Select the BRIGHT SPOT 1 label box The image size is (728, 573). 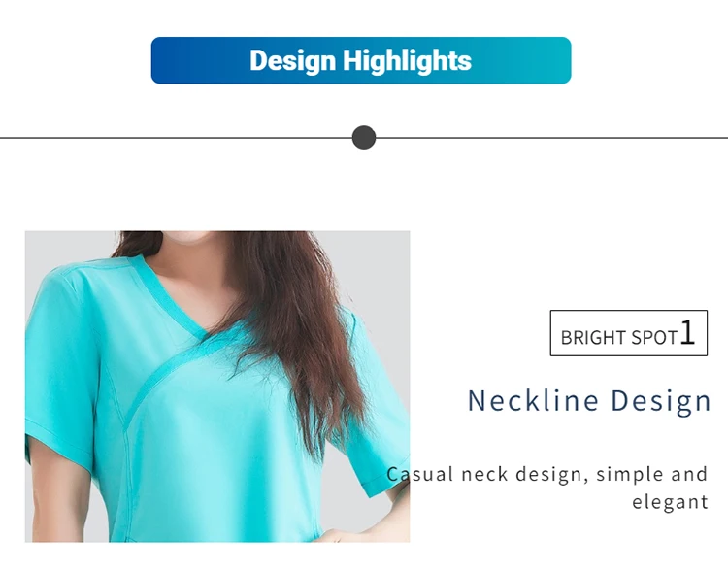(x=629, y=333)
